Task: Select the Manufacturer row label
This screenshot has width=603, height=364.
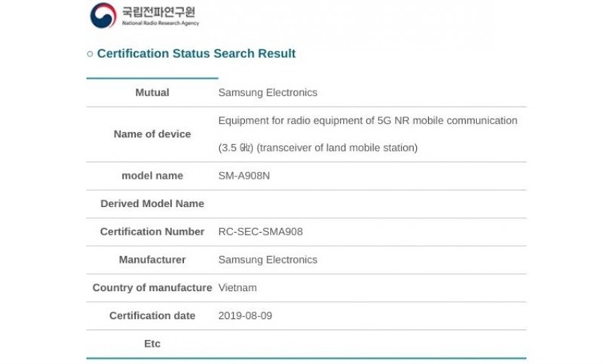Action: [x=152, y=259]
